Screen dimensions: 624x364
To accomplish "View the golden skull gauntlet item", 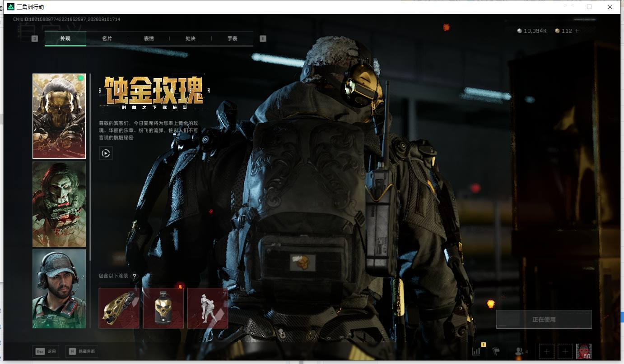I will tap(119, 308).
